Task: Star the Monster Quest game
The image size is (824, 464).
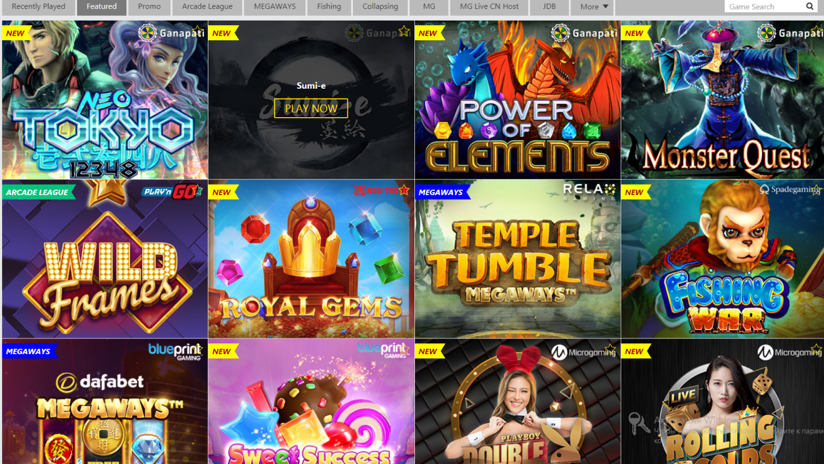Action: tap(817, 31)
